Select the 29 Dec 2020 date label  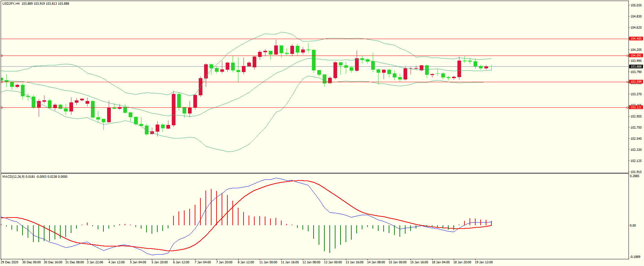10,262
